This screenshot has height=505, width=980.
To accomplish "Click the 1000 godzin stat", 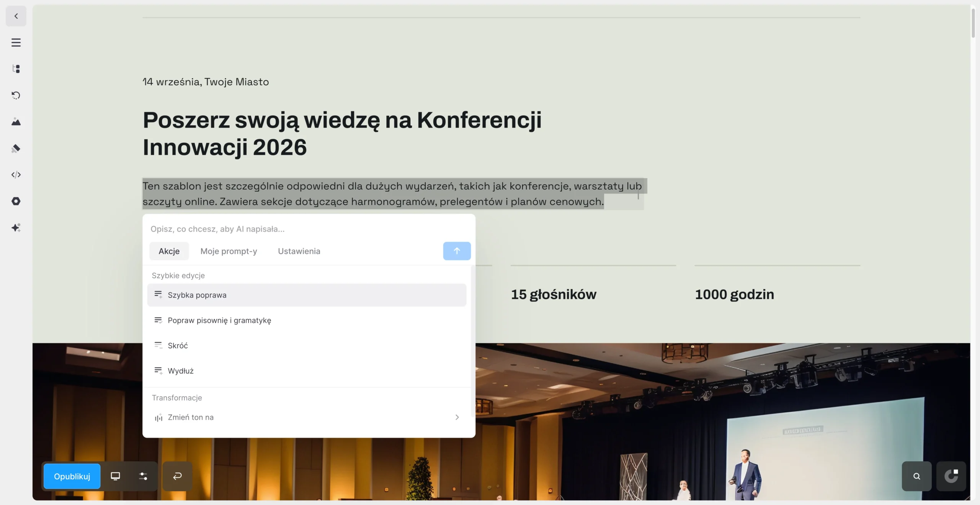I will pos(734,294).
